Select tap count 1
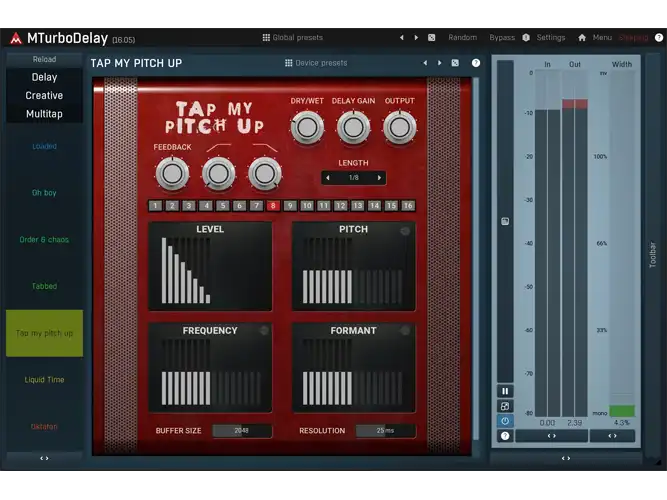 pyautogui.click(x=155, y=206)
